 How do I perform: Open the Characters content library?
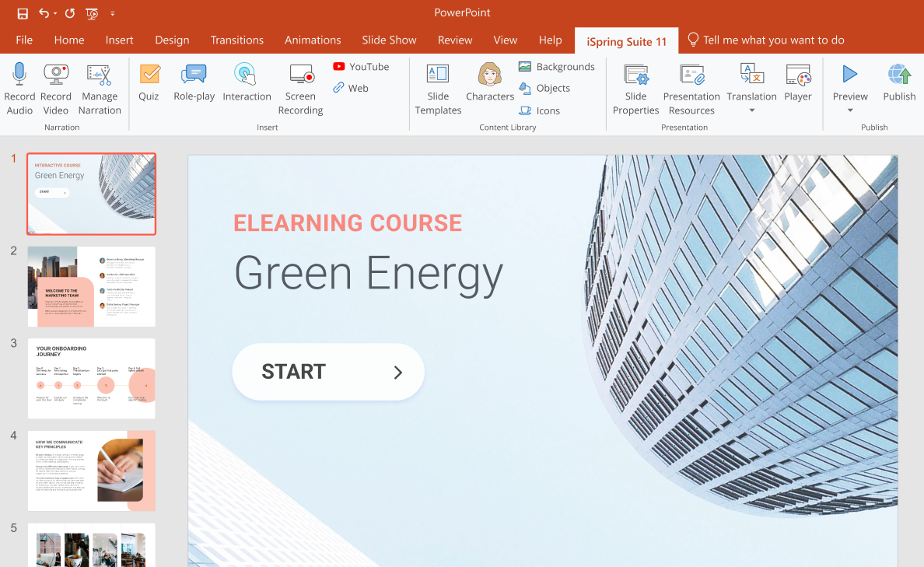pos(489,75)
